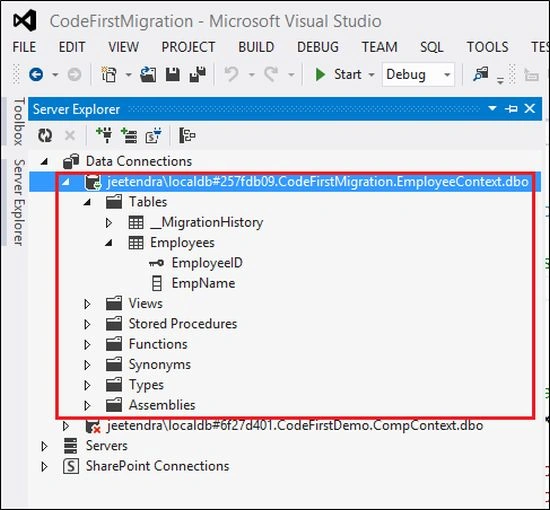Click the Navigate Backward arrow icon
This screenshot has width=550, height=510.
click(x=36, y=74)
